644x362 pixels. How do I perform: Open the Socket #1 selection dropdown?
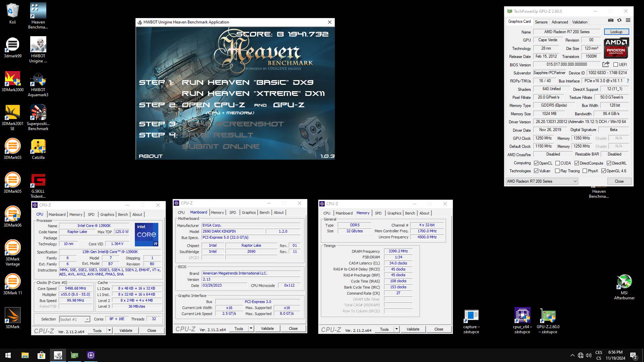74,319
